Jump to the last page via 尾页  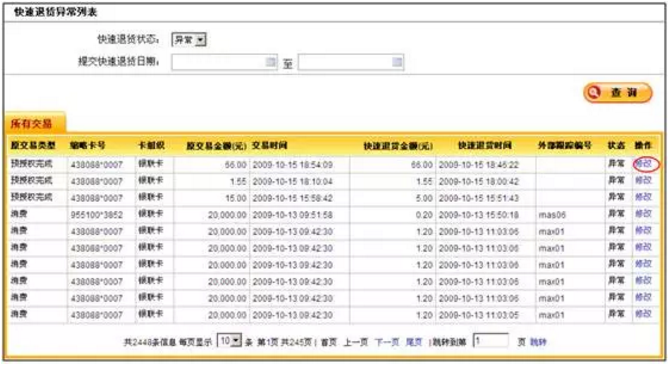coord(414,342)
